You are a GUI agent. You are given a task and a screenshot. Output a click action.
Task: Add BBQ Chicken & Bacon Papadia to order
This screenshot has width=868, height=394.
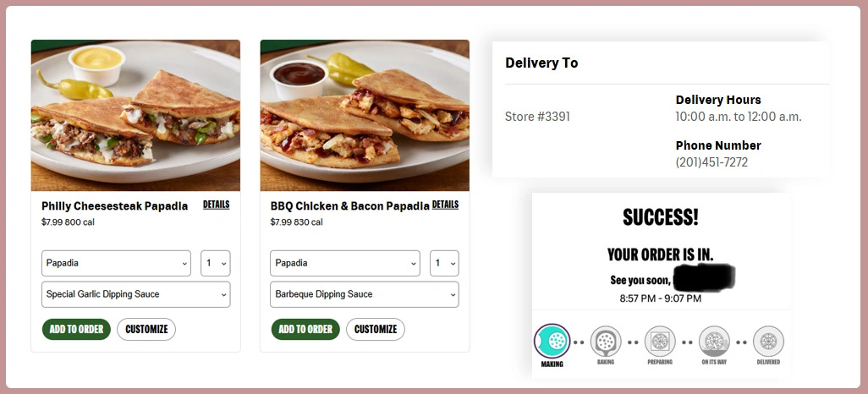(305, 329)
